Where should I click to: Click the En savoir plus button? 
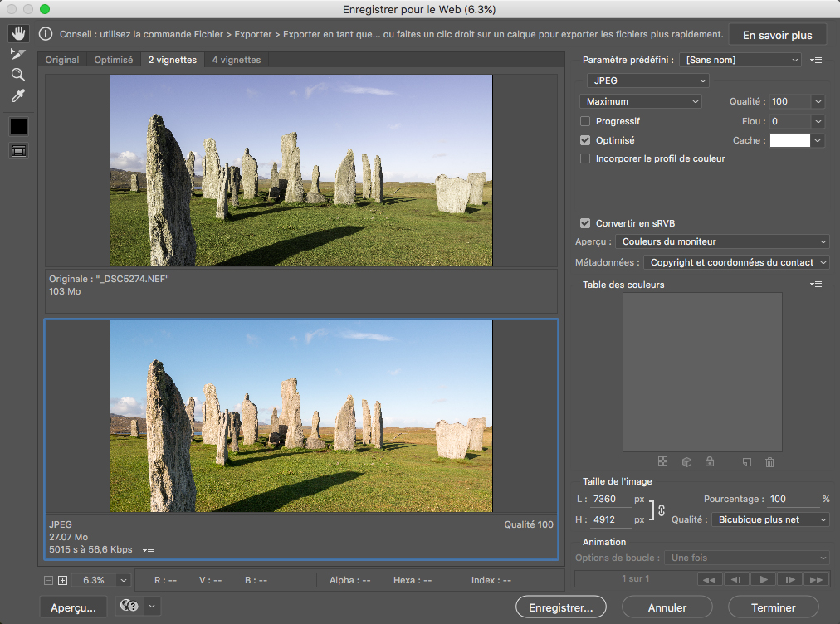tap(777, 35)
